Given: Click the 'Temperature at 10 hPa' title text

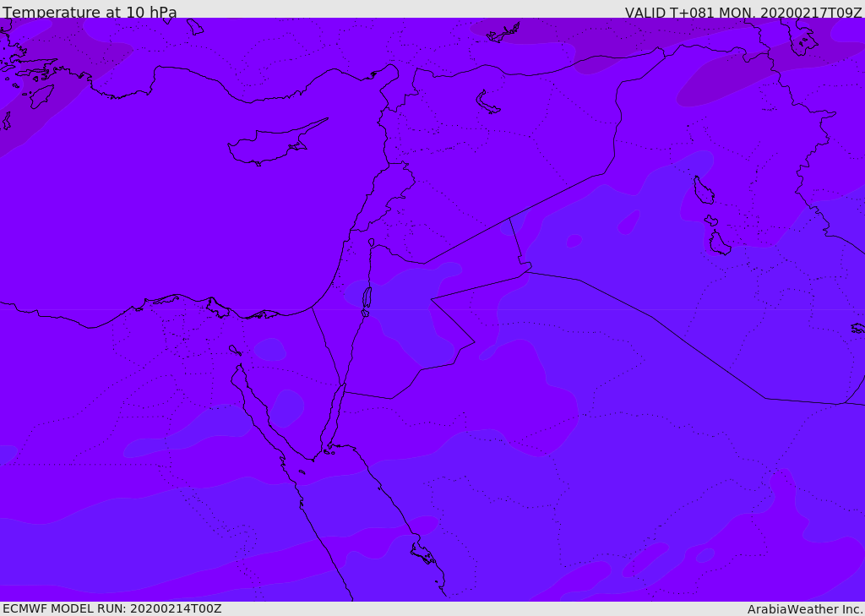Looking at the screenshot, I should 90,12.
